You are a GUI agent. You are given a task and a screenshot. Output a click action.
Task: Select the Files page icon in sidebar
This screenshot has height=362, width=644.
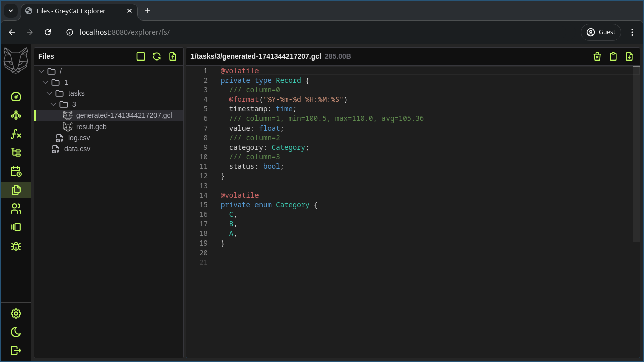tap(16, 190)
